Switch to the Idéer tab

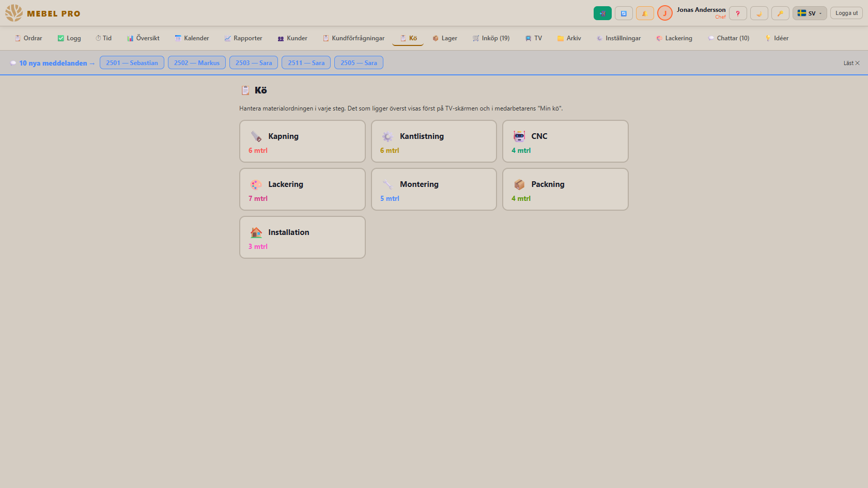coord(777,38)
